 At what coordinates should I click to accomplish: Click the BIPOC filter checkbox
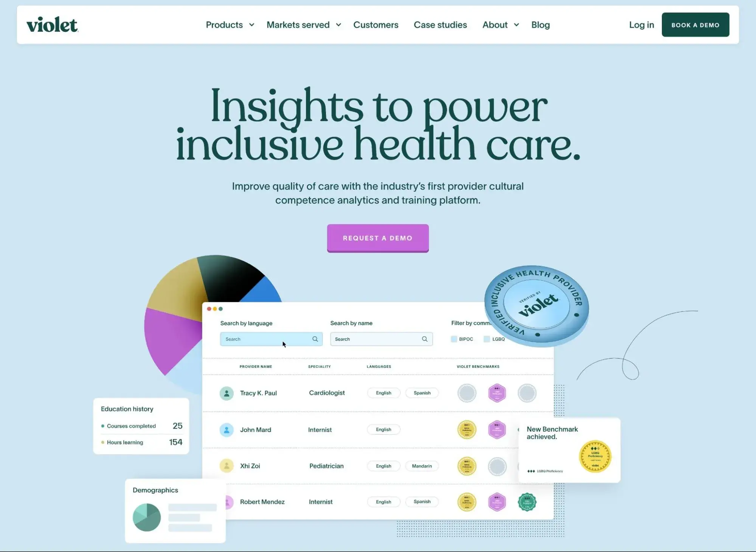point(455,339)
